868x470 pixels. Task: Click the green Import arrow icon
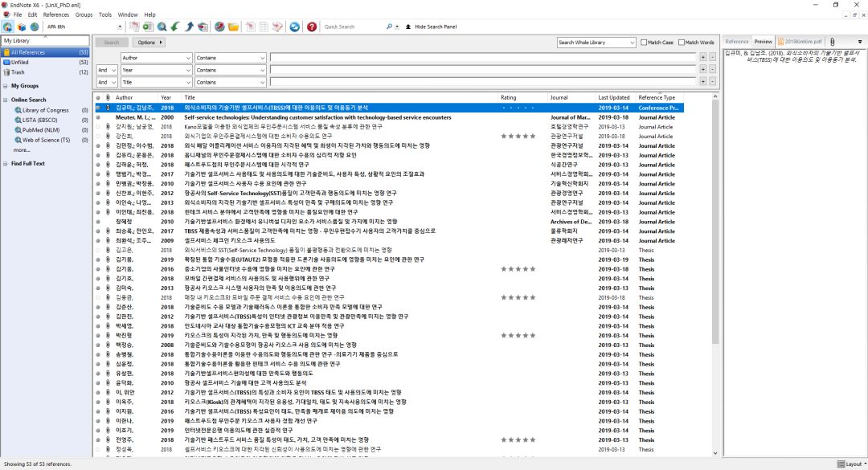pos(175,27)
